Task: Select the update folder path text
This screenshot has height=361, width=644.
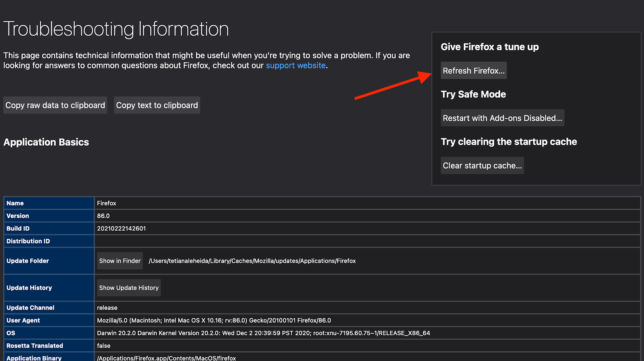Action: pyautogui.click(x=252, y=261)
